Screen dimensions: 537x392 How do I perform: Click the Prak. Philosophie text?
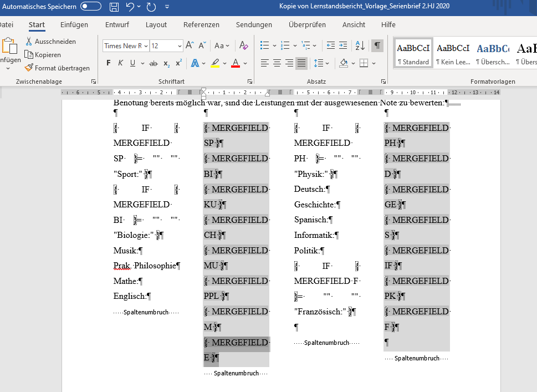145,266
